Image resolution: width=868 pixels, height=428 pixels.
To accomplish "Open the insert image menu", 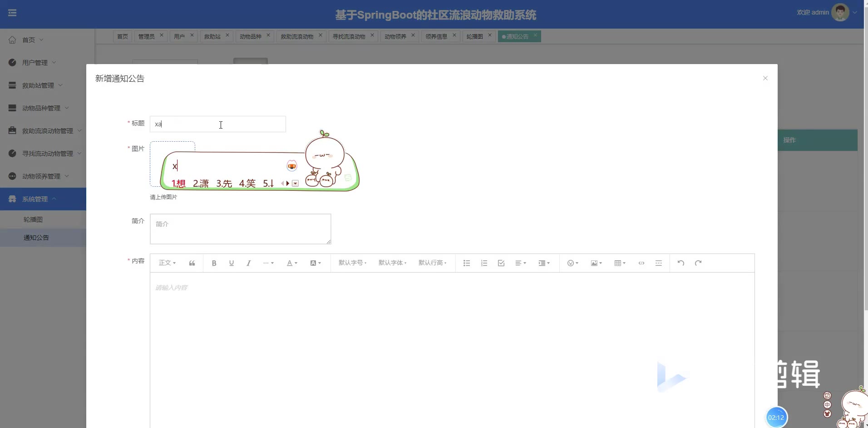I will click(596, 263).
